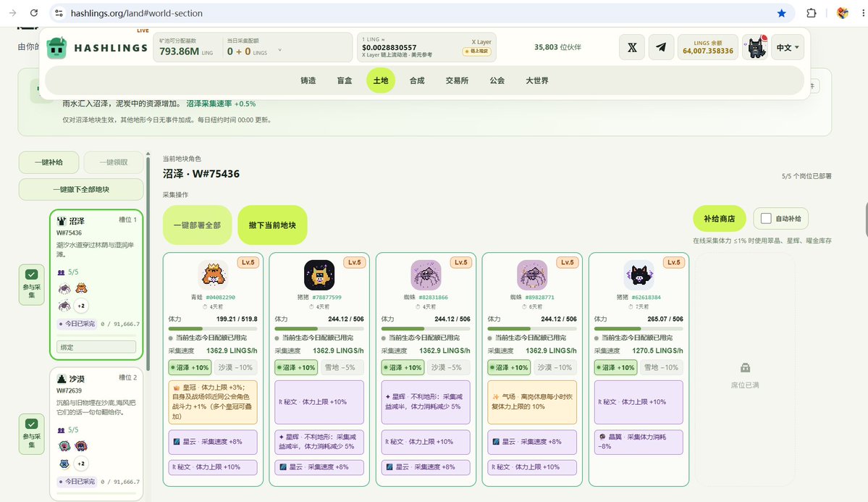Switch to the 铸造 tab

(308, 80)
